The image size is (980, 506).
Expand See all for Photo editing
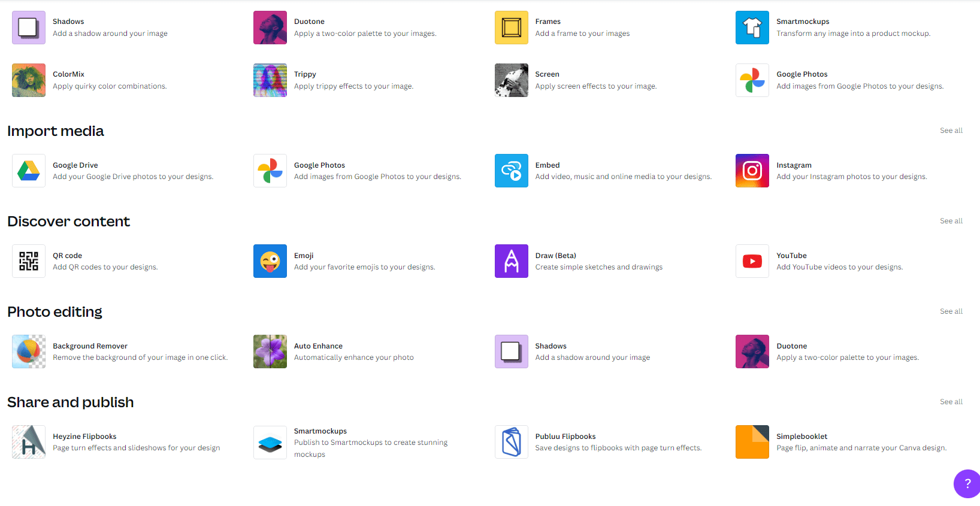951,311
